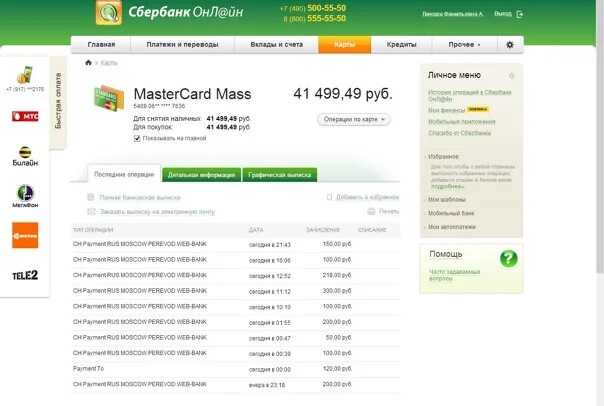Click the ДАТА column header

coord(256,230)
